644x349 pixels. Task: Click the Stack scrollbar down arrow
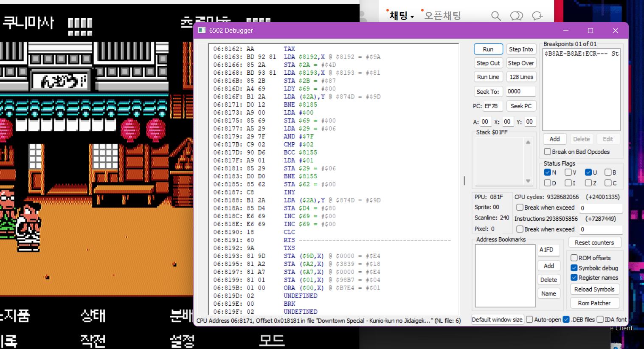(528, 181)
